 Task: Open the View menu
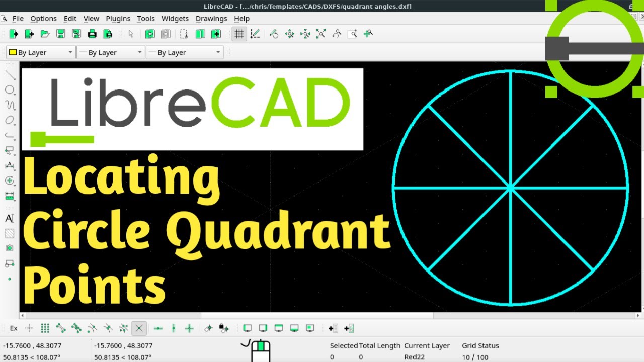[x=91, y=19]
